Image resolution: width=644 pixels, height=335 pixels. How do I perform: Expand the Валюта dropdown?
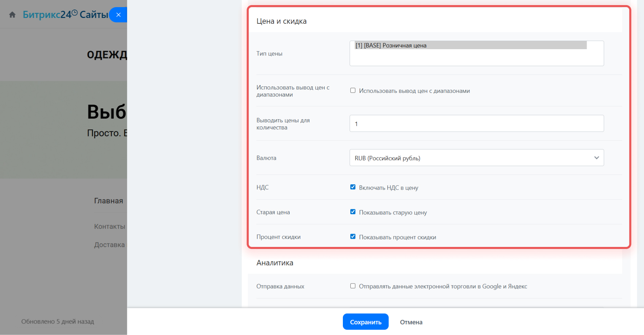coord(476,158)
